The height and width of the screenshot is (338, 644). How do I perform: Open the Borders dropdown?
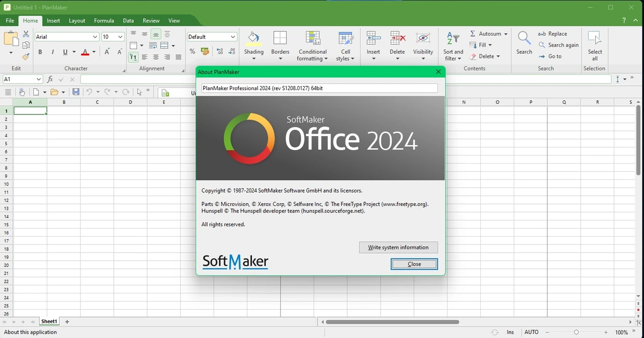(280, 58)
